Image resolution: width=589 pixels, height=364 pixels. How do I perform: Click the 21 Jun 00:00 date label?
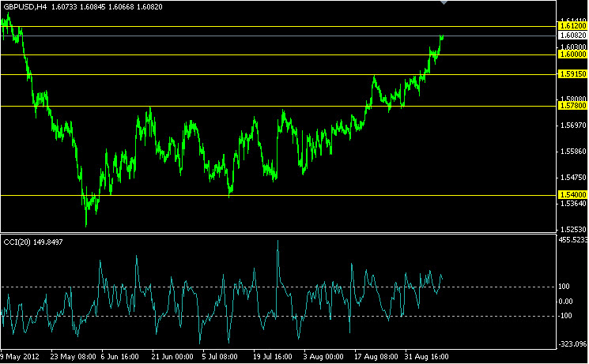click(172, 356)
